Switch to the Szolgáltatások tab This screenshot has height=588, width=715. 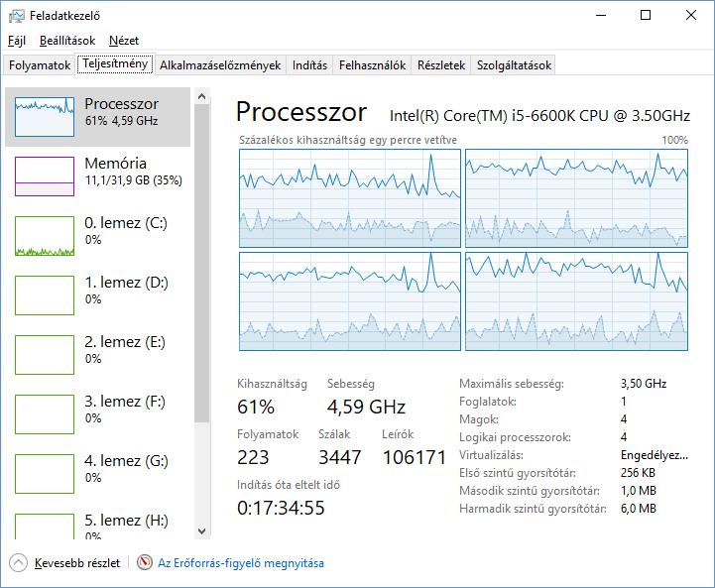pos(514,65)
